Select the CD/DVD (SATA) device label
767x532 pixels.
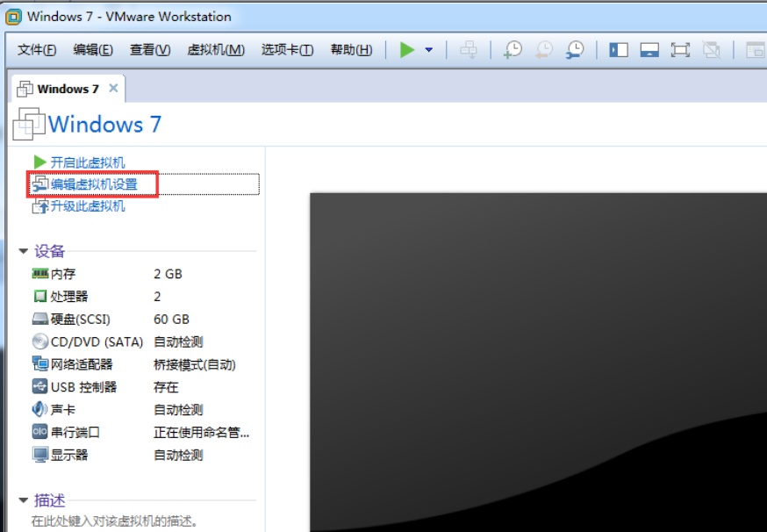coord(97,341)
